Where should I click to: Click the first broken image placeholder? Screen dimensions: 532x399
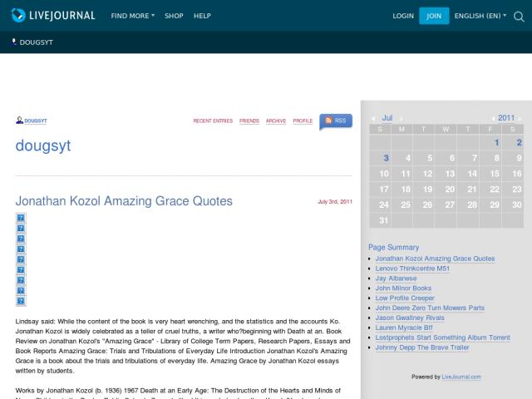tap(21, 218)
